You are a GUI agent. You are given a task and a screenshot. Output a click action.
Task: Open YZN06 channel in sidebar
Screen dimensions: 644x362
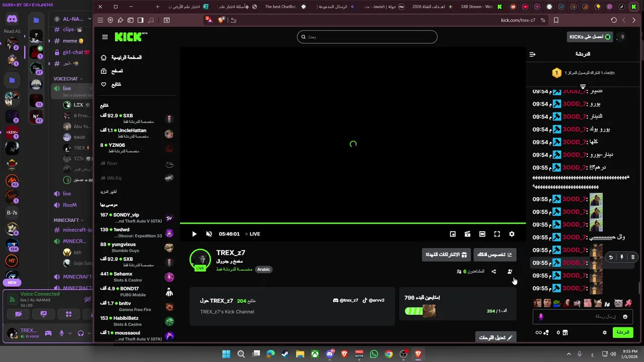pos(137,148)
